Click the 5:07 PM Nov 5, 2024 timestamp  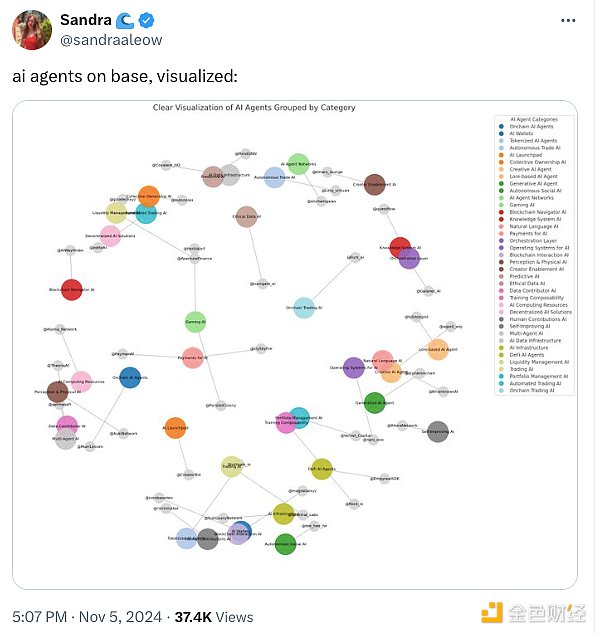[x=87, y=617]
